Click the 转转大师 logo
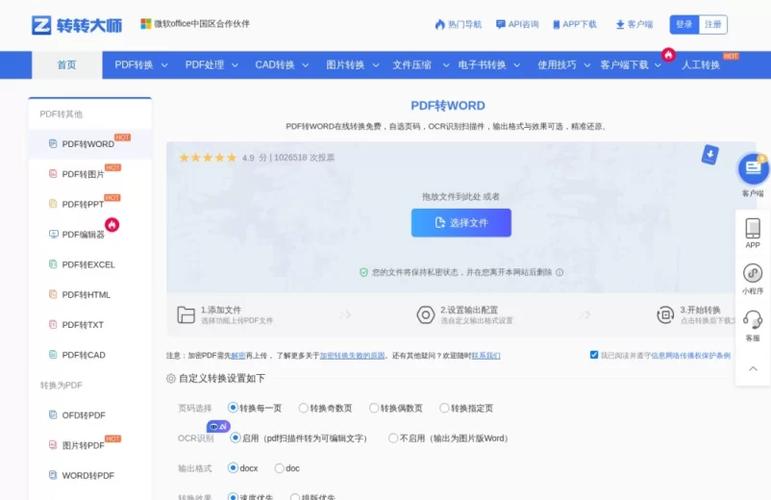This screenshot has height=500, width=771. [x=77, y=25]
